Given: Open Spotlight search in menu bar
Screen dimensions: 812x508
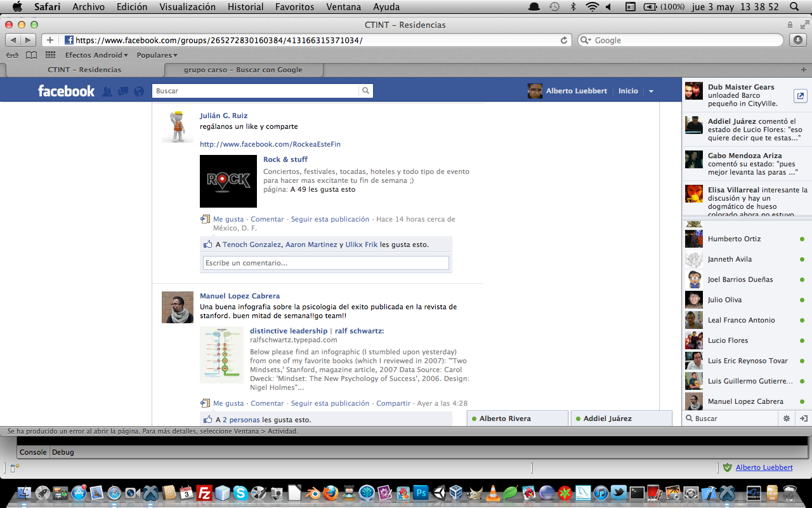Looking at the screenshot, I should pos(795,7).
